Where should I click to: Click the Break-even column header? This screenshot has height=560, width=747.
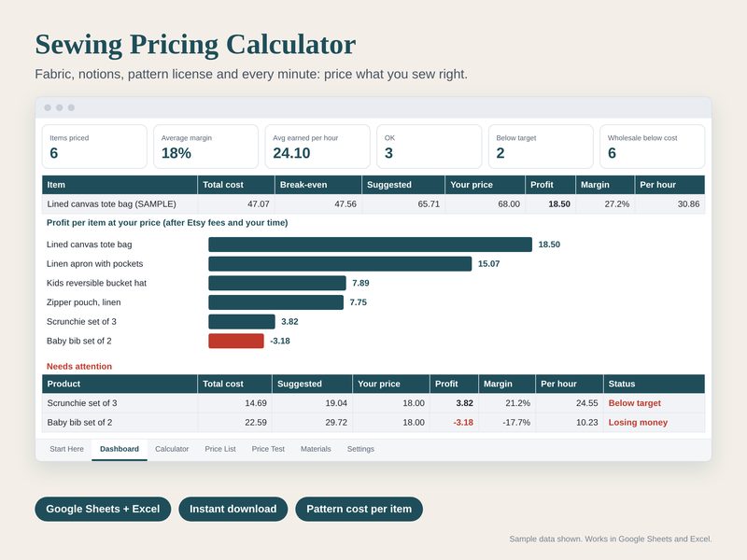[317, 185]
